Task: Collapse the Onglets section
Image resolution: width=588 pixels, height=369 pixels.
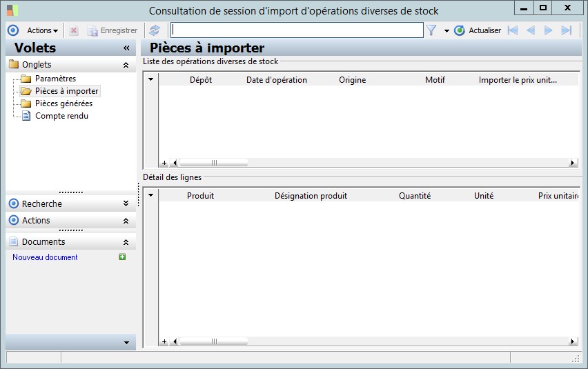Action: (126, 65)
